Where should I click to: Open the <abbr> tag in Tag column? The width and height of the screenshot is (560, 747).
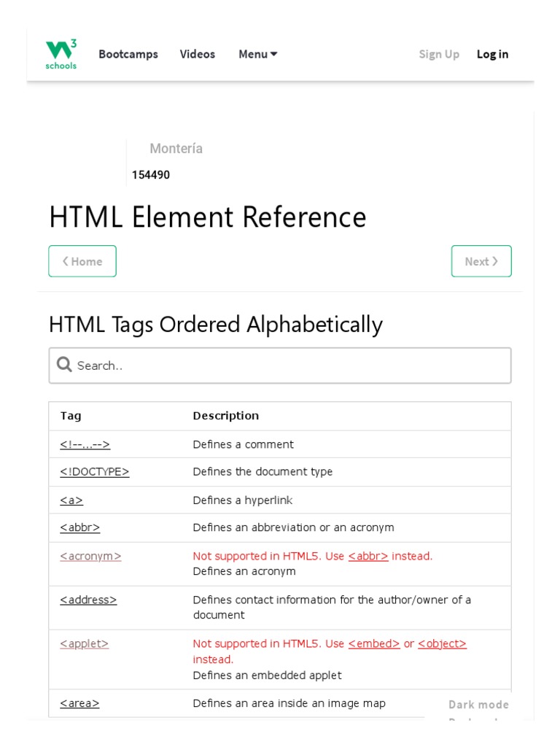[80, 527]
